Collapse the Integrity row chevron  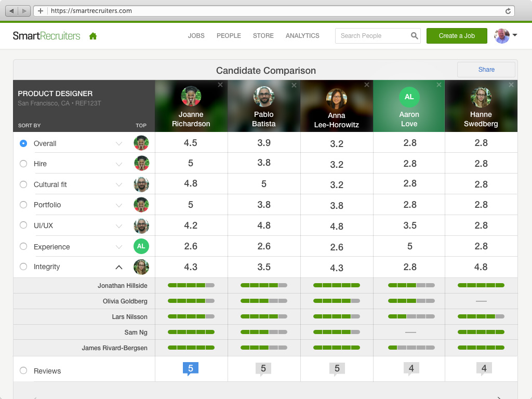pos(119,268)
